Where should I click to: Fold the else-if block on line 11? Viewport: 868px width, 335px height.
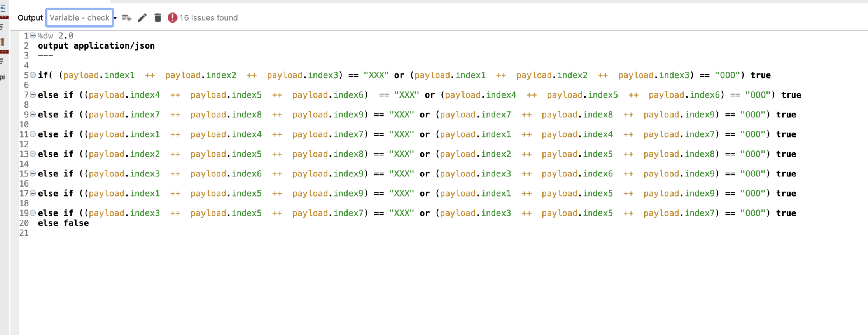point(33,134)
